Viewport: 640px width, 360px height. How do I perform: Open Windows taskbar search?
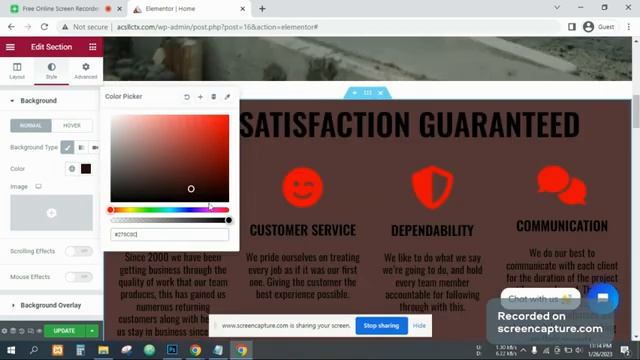[x=34, y=350]
